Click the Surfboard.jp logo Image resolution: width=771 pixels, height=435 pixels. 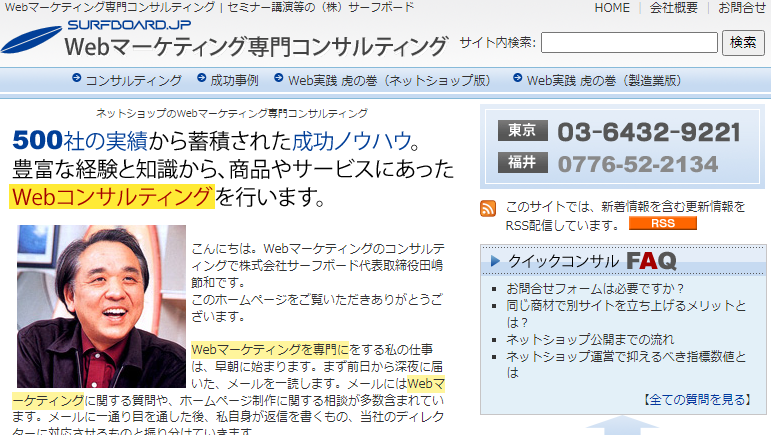click(225, 39)
